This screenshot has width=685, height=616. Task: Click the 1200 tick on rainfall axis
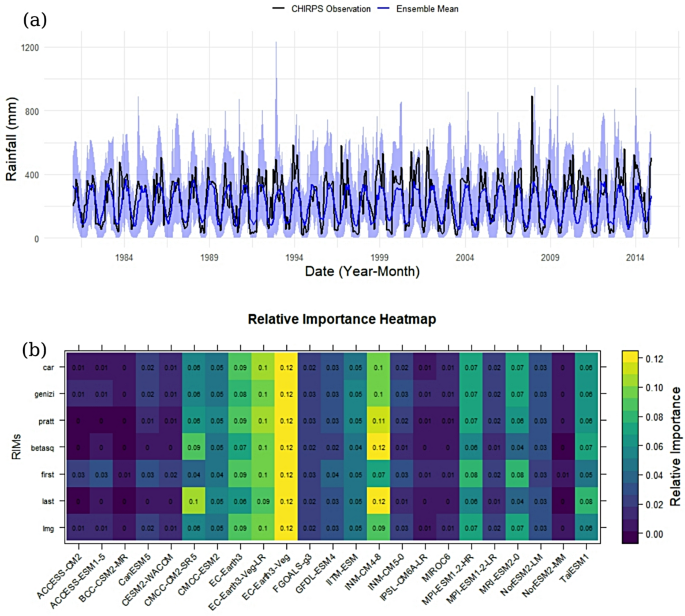(30, 47)
